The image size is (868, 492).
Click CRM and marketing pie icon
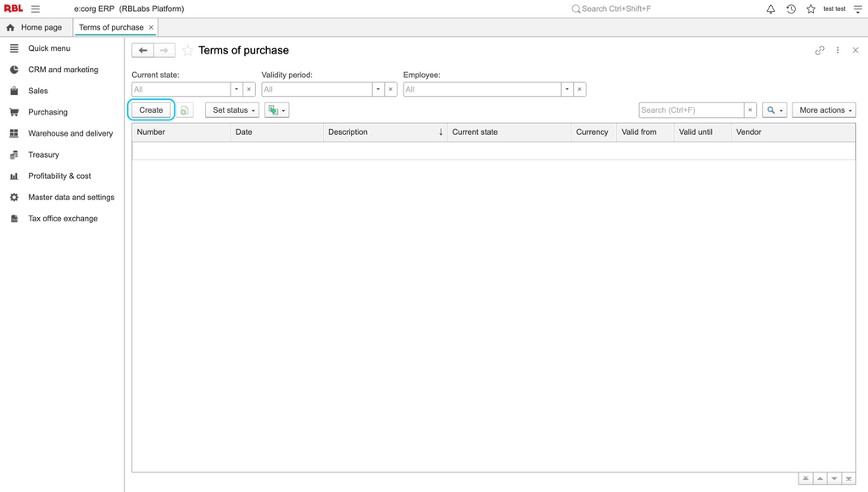tap(14, 70)
